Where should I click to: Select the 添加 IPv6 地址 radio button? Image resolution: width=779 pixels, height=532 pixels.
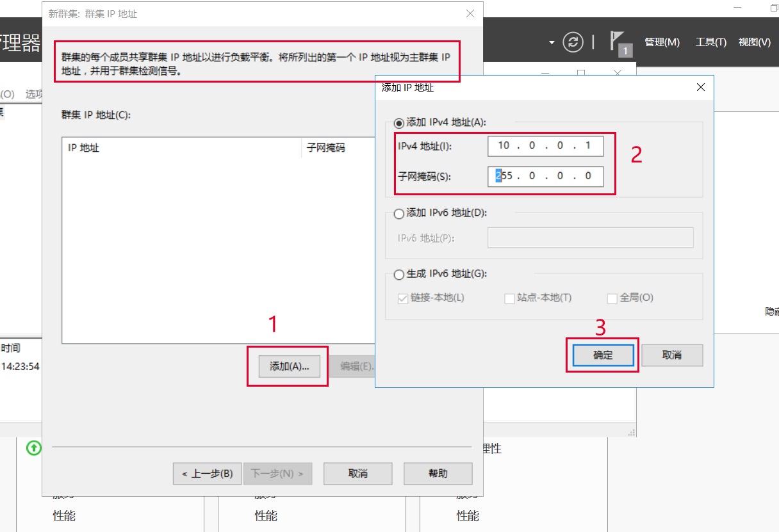point(400,213)
